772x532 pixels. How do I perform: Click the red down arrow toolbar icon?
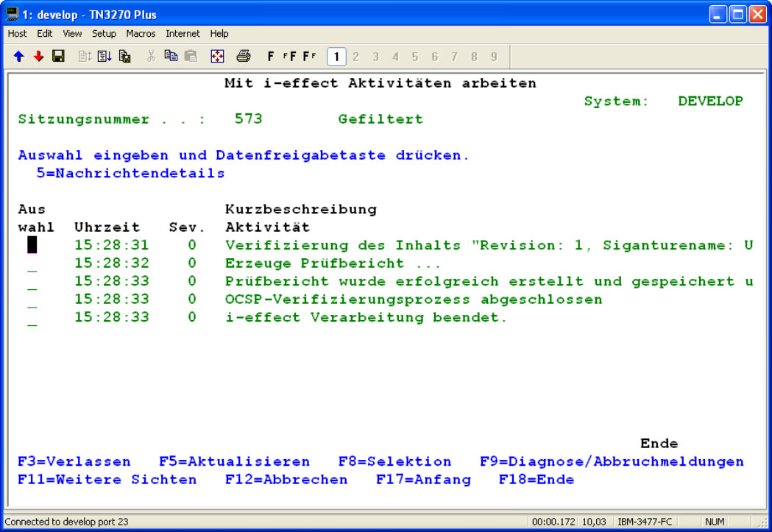click(38, 57)
